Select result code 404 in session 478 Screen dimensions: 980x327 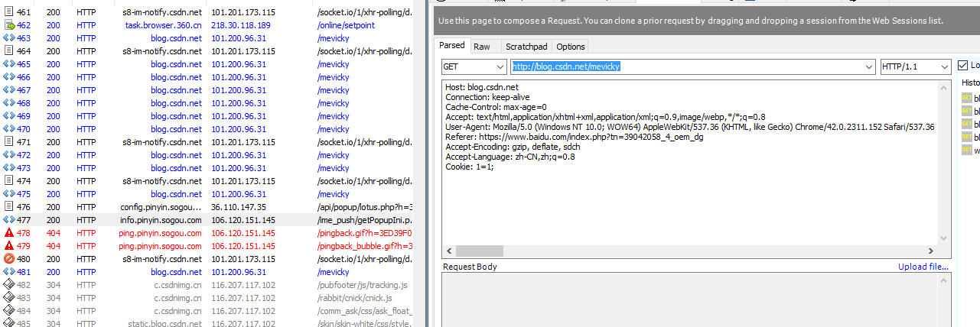[53, 233]
